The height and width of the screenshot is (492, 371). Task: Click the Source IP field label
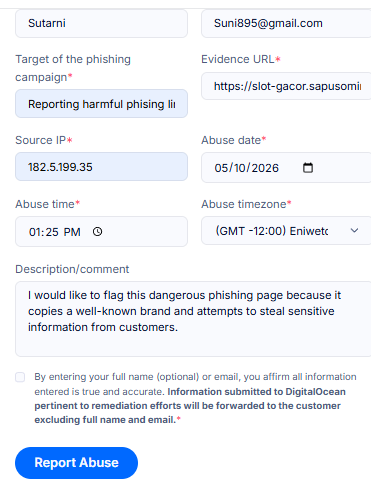coord(44,140)
